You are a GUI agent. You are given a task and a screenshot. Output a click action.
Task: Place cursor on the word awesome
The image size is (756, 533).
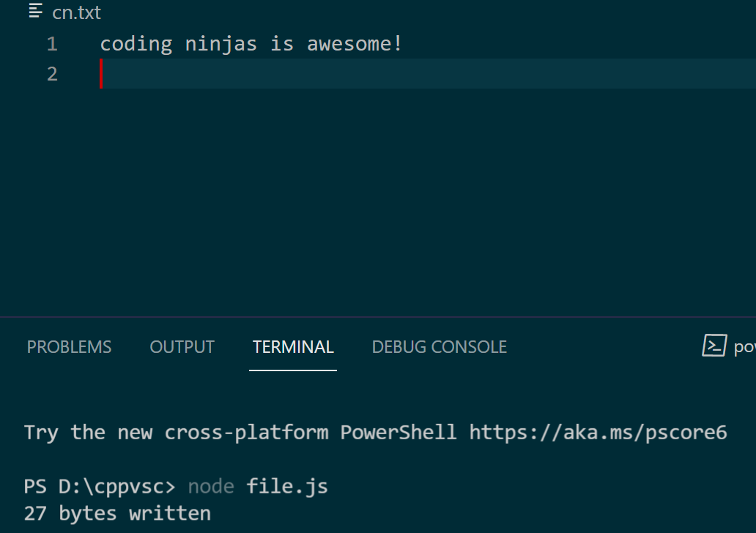coord(350,43)
